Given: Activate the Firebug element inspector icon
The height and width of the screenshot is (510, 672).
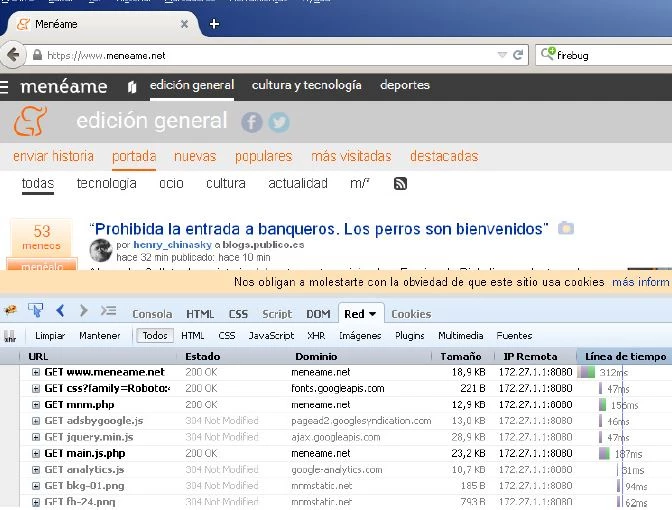Looking at the screenshot, I should [36, 310].
